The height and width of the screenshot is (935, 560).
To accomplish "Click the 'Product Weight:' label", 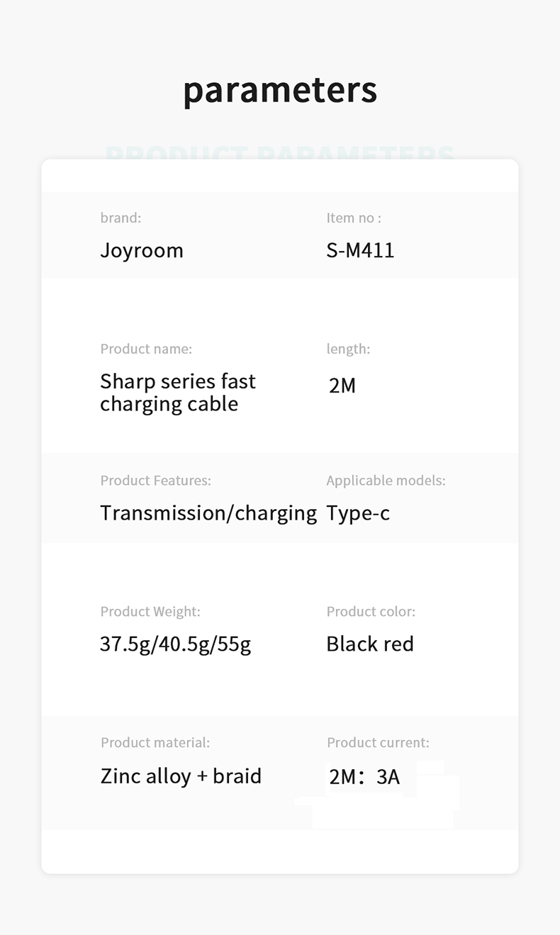I will pos(150,612).
